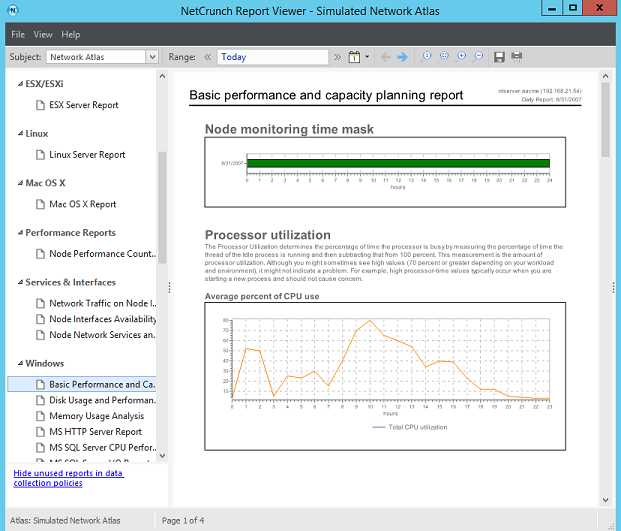Click the NetCrunch logo in the title bar

pyautogui.click(x=13, y=10)
